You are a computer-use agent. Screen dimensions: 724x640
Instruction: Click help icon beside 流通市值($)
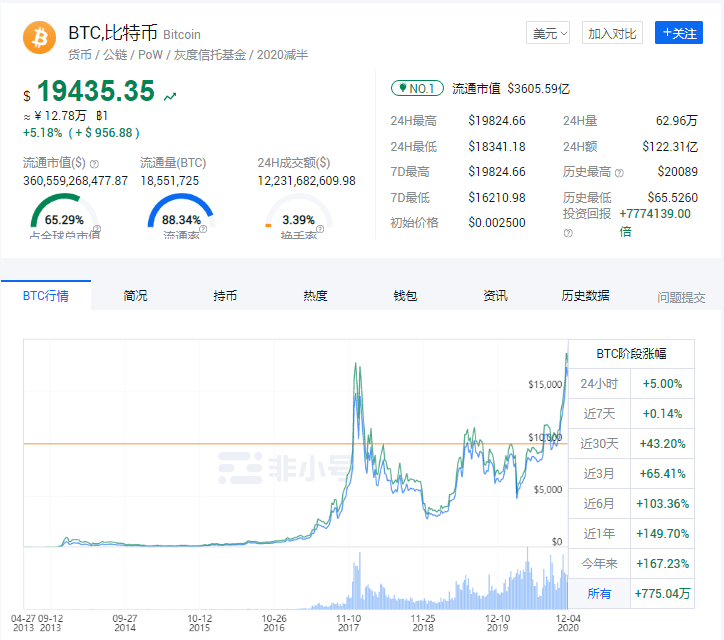pyautogui.click(x=94, y=163)
